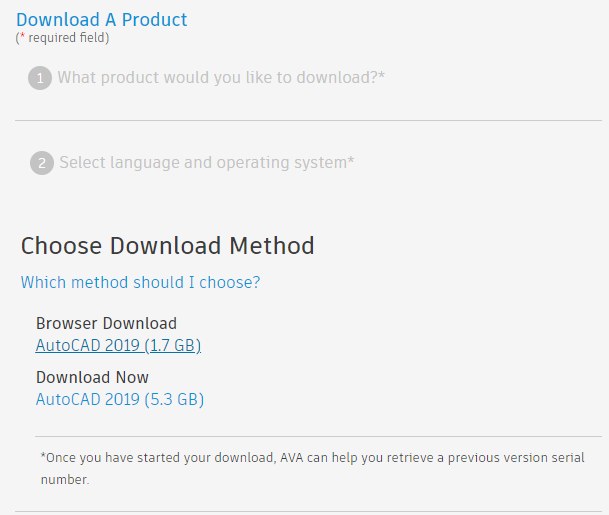Viewport: 609px width, 515px height.
Task: Select the 'Download Now' label
Action: (x=92, y=377)
